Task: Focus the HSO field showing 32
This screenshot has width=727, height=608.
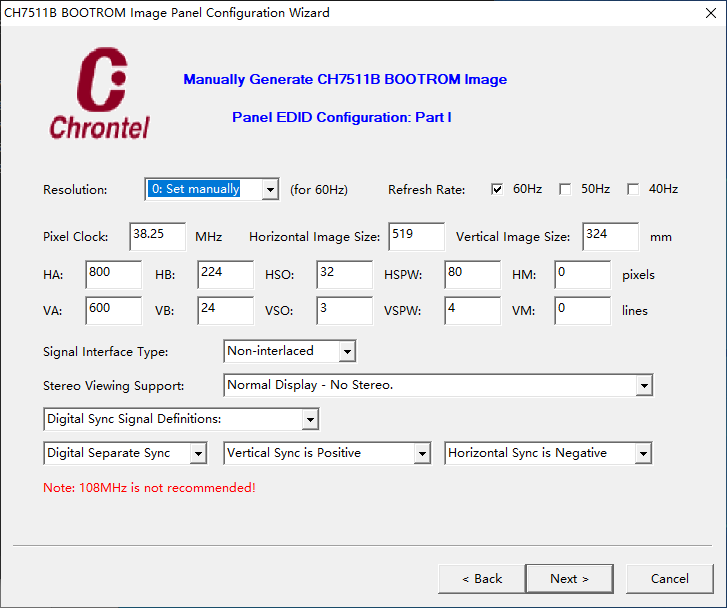Action: click(344, 275)
